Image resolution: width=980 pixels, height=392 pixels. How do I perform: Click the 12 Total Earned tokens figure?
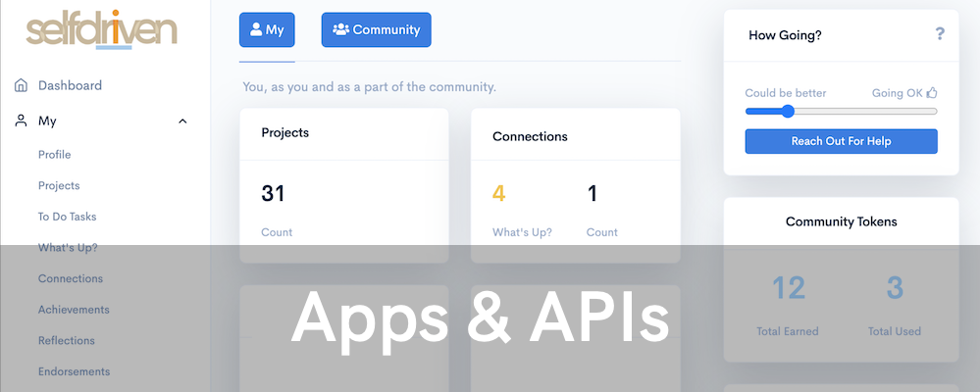coord(788,288)
